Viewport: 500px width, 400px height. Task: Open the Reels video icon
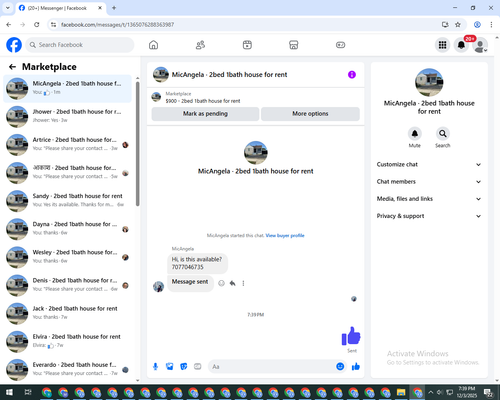tap(247, 45)
